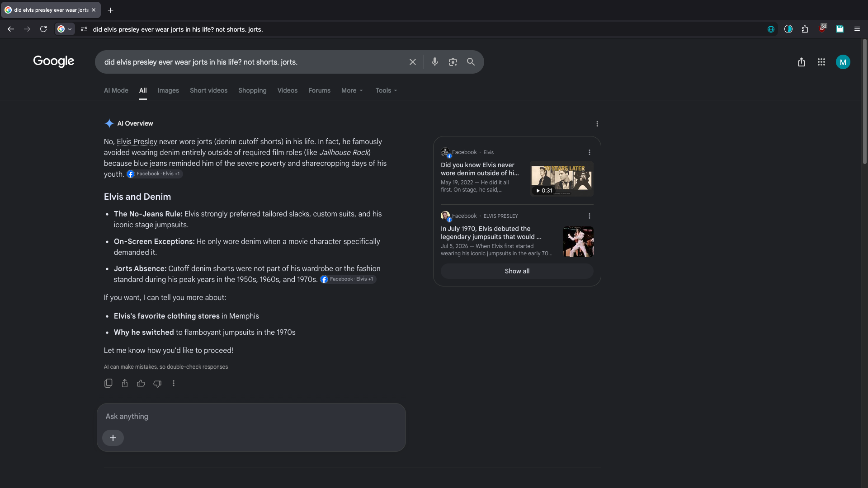Click the green save extension icon
The image size is (868, 488).
pos(840,29)
